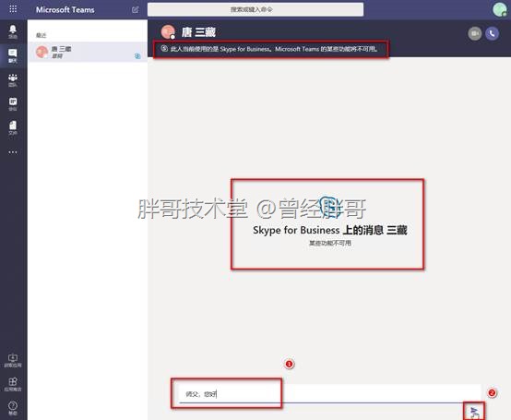
Task: Click the get desktop app download icon
Action: tap(13, 360)
